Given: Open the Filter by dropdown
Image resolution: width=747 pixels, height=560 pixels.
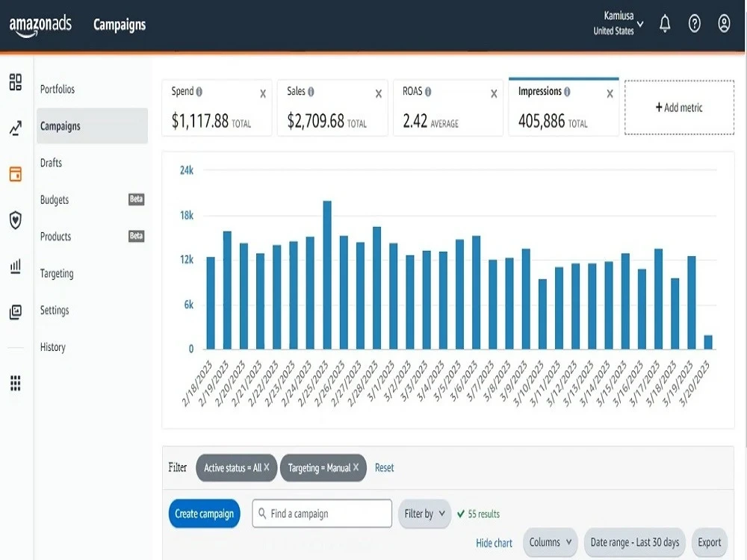Looking at the screenshot, I should pos(424,514).
